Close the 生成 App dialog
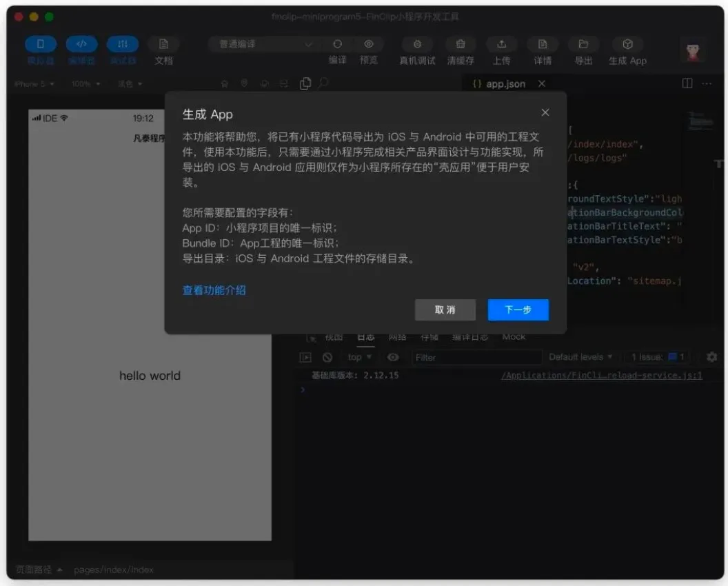The height and width of the screenshot is (586, 728). click(545, 113)
